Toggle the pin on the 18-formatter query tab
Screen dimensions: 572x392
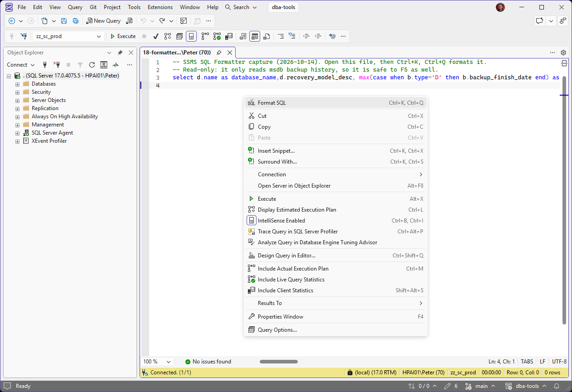click(219, 53)
